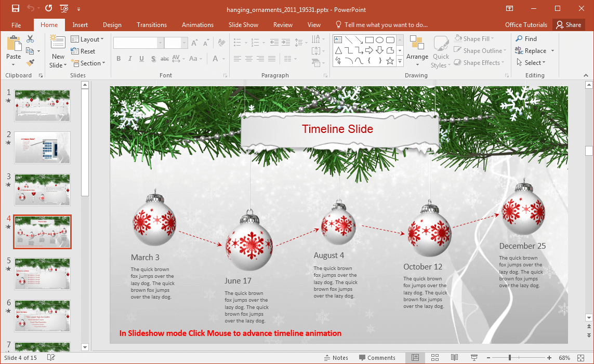Fit slide to current window icon
594x364 pixels.
(x=580, y=358)
